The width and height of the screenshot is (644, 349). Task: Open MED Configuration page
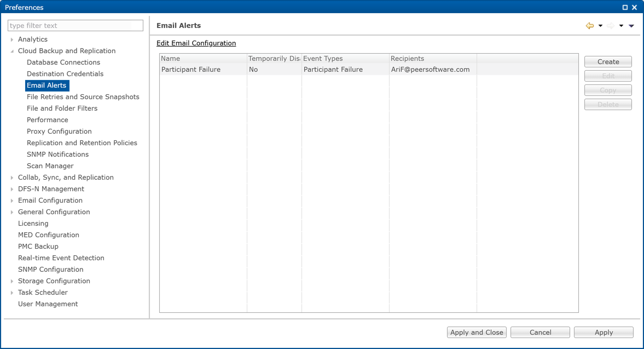click(x=49, y=235)
